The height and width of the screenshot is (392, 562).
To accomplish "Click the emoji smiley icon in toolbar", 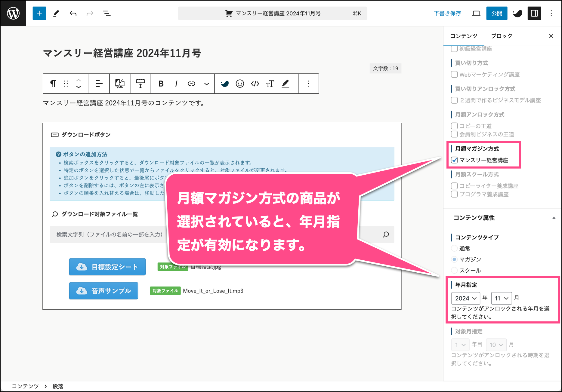I will click(240, 84).
